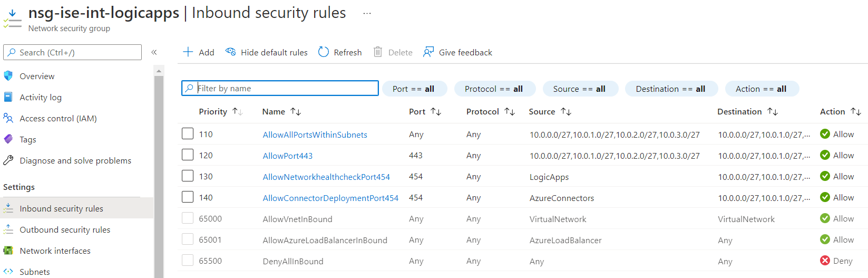
Task: Click green Allow icon for AllowPort443
Action: (825, 155)
